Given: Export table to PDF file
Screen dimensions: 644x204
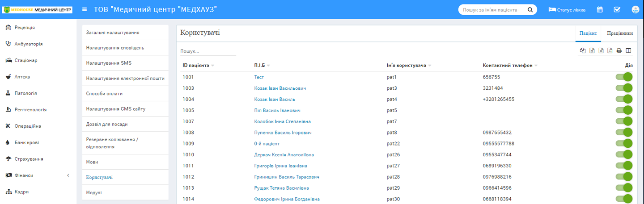Looking at the screenshot, I should (x=610, y=50).
